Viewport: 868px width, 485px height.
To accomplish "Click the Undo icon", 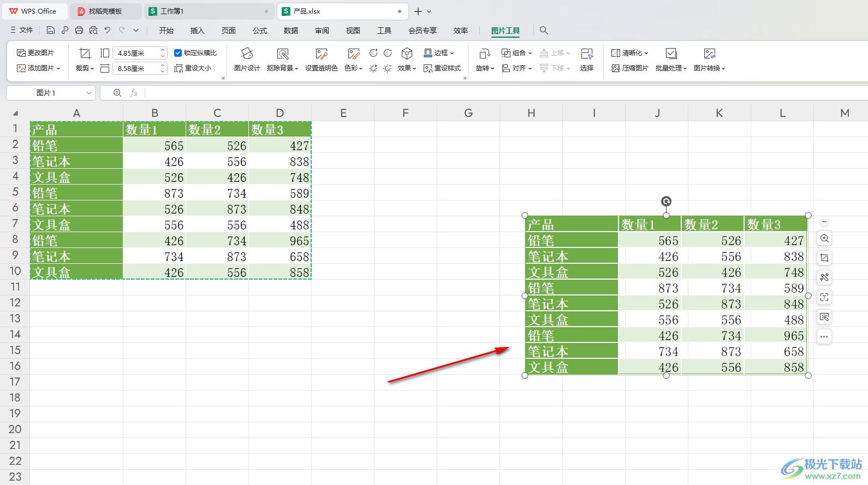I will pos(108,31).
